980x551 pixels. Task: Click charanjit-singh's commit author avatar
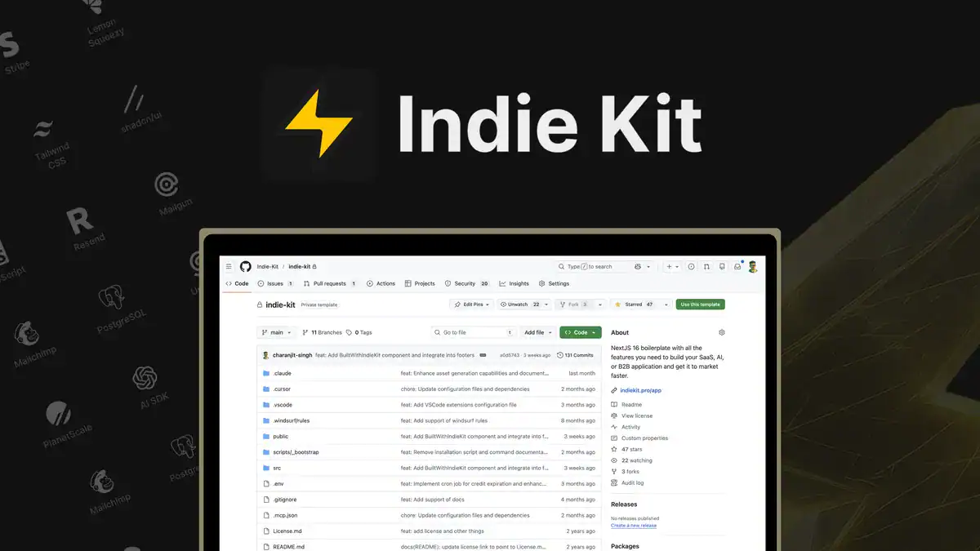[x=265, y=355]
